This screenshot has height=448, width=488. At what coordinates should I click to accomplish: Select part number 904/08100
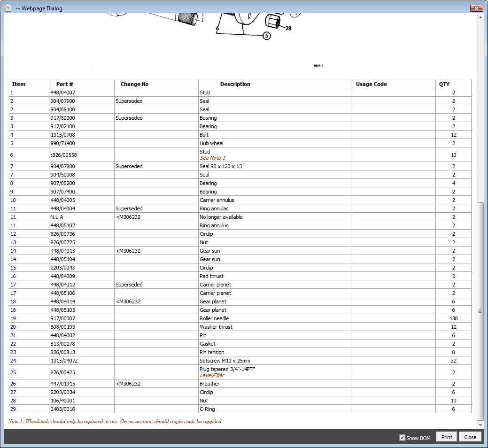coord(62,109)
